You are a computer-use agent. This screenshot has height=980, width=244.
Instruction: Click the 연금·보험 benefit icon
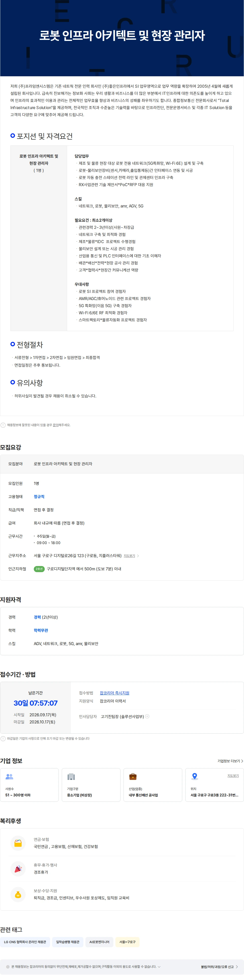pyautogui.click(x=18, y=843)
